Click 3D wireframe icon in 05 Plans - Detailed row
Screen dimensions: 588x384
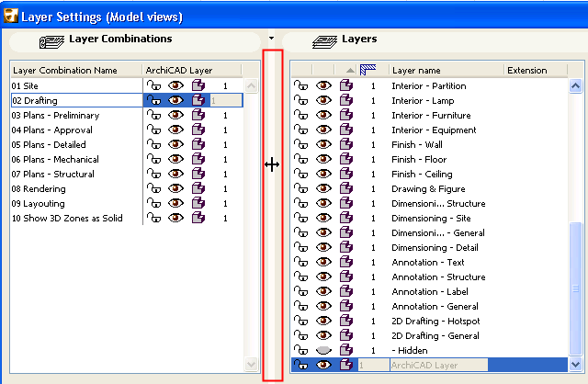point(198,144)
